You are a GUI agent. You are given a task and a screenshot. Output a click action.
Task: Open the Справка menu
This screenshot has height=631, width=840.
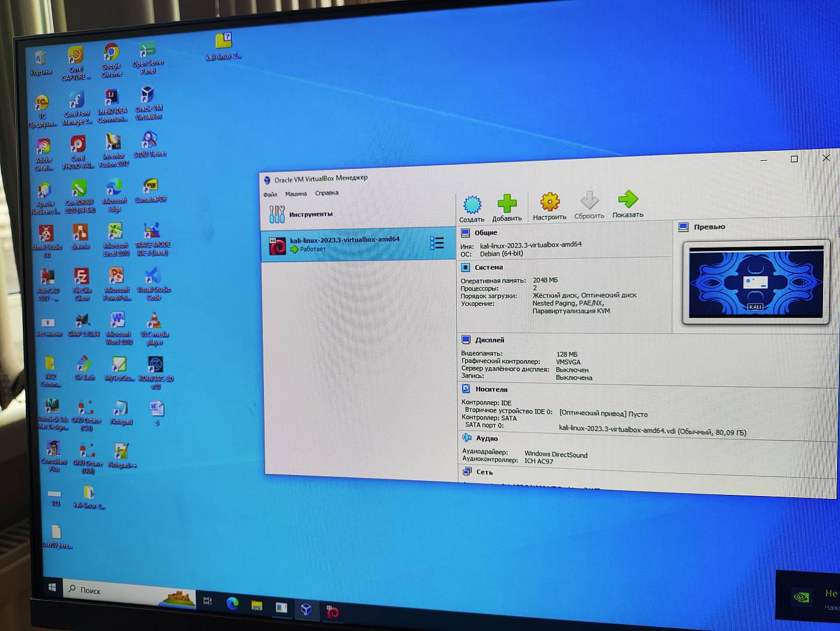327,193
